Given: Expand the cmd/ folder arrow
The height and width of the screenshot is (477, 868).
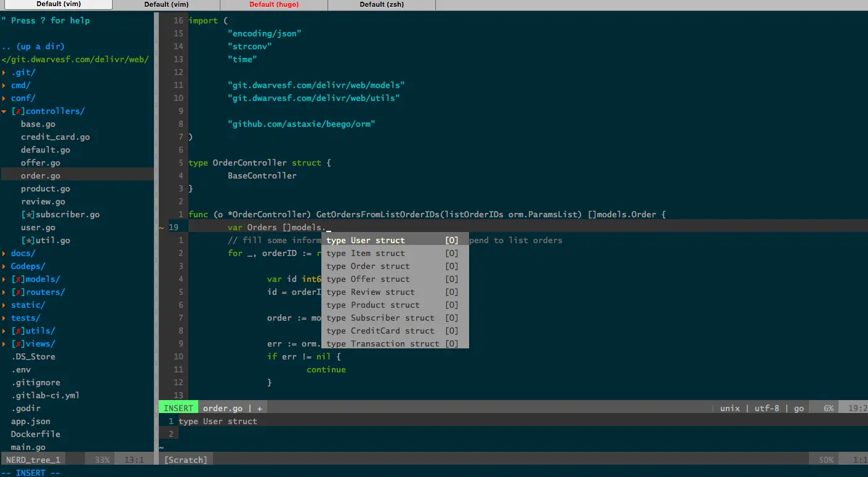Looking at the screenshot, I should [4, 86].
